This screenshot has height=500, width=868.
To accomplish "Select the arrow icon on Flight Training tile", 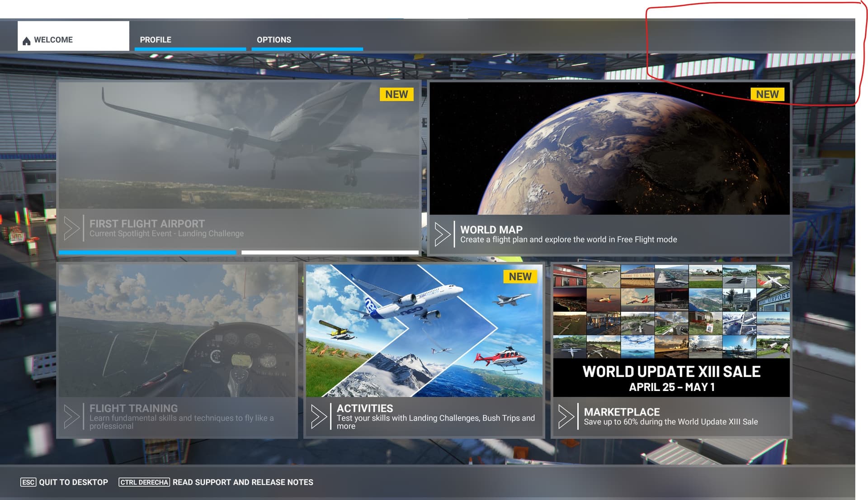I will (x=72, y=416).
